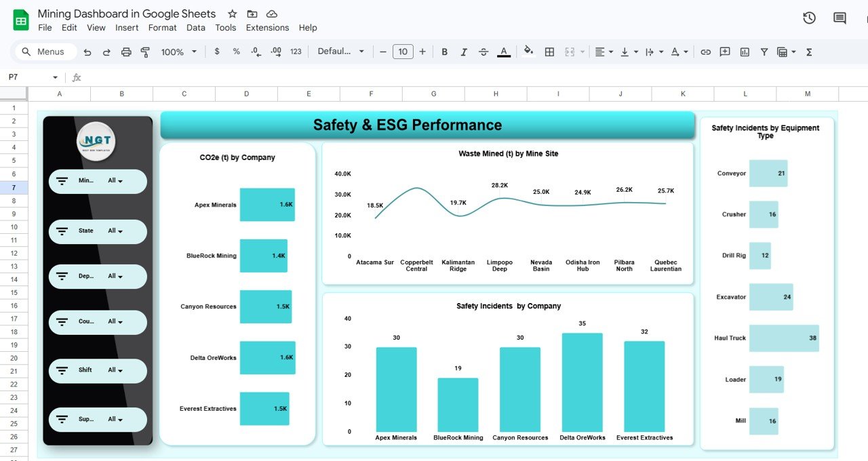
Task: Open the Data menu
Action: coord(195,28)
